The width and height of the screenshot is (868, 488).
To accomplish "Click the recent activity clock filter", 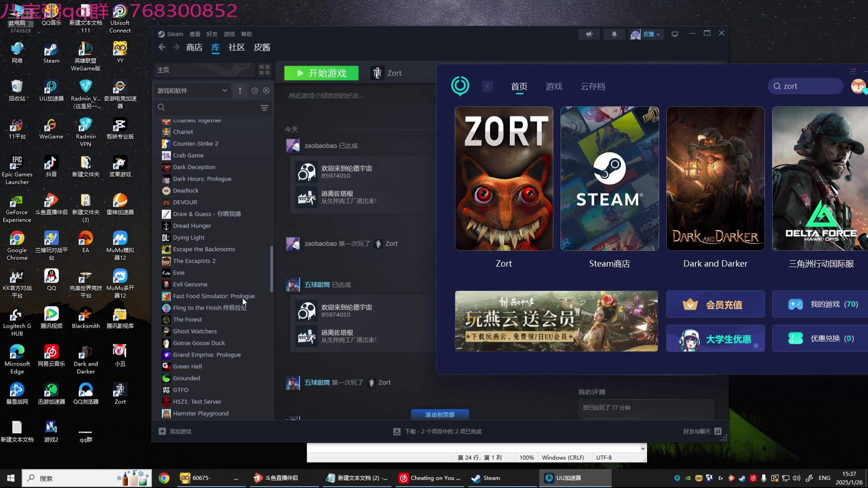I will pyautogui.click(x=255, y=91).
